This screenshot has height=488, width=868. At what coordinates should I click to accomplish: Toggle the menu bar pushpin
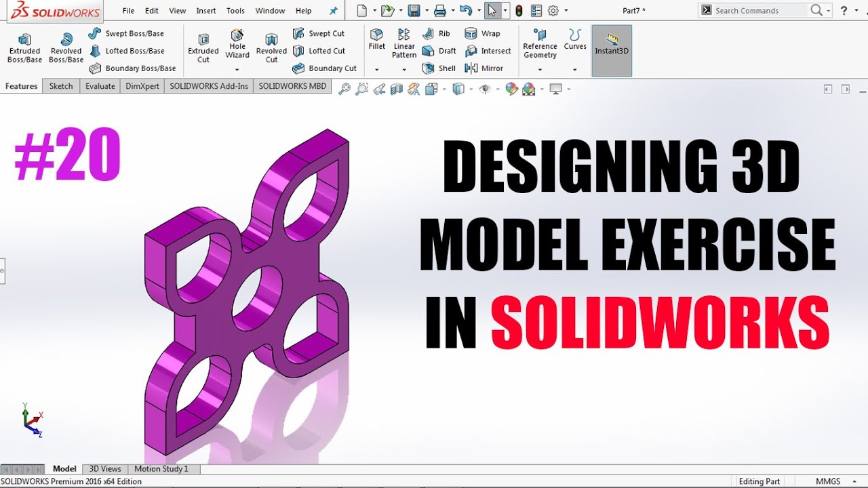[x=333, y=11]
